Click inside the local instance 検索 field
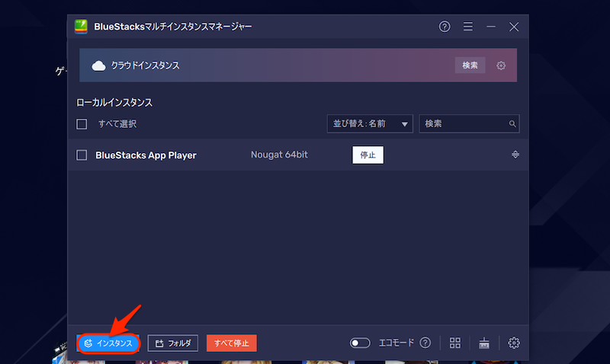The image size is (610, 364). (462, 123)
